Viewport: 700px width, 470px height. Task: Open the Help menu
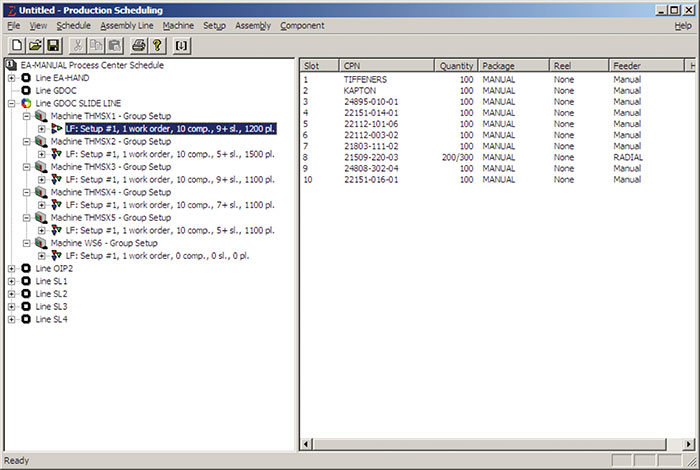point(683,26)
